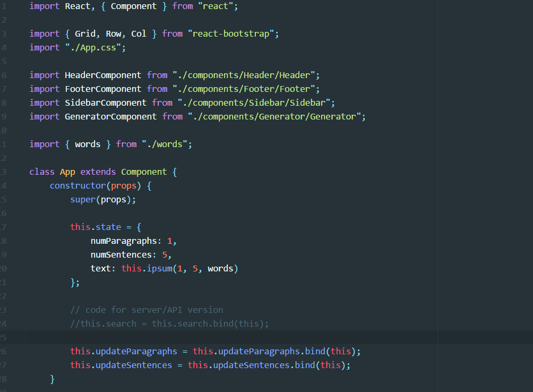Click the FooterComponent import identifier

103,89
